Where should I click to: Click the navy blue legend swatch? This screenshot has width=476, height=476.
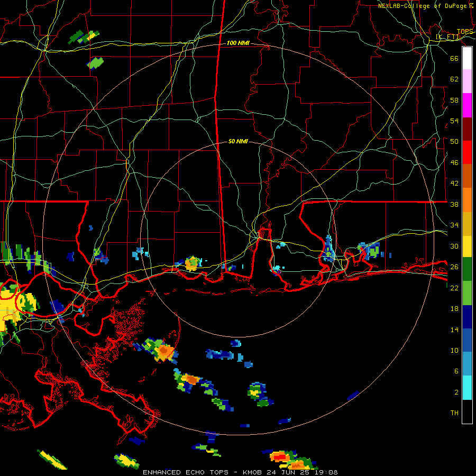point(467,317)
